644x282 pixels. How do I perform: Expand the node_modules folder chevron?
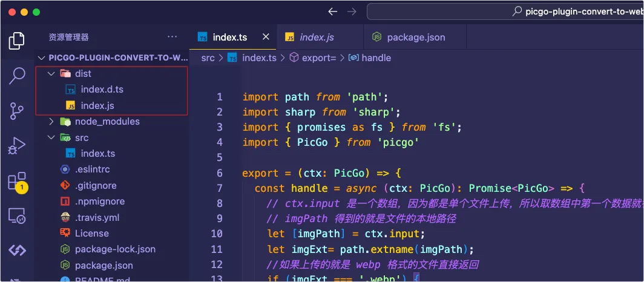[51, 122]
